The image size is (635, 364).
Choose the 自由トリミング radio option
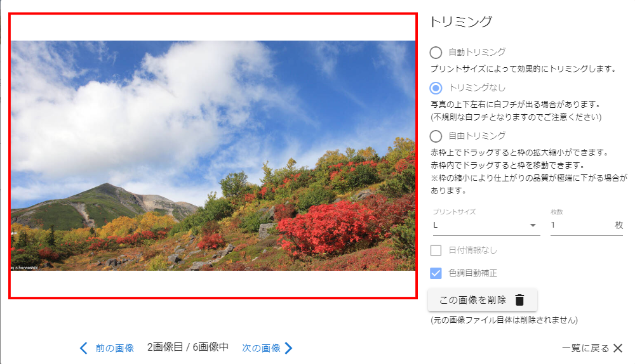click(436, 136)
